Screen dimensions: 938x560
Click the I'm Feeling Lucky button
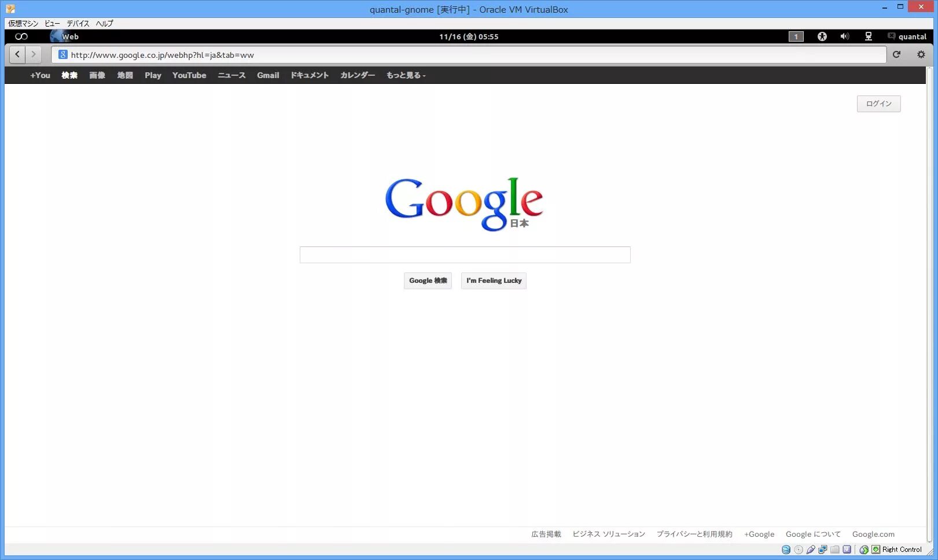point(494,281)
